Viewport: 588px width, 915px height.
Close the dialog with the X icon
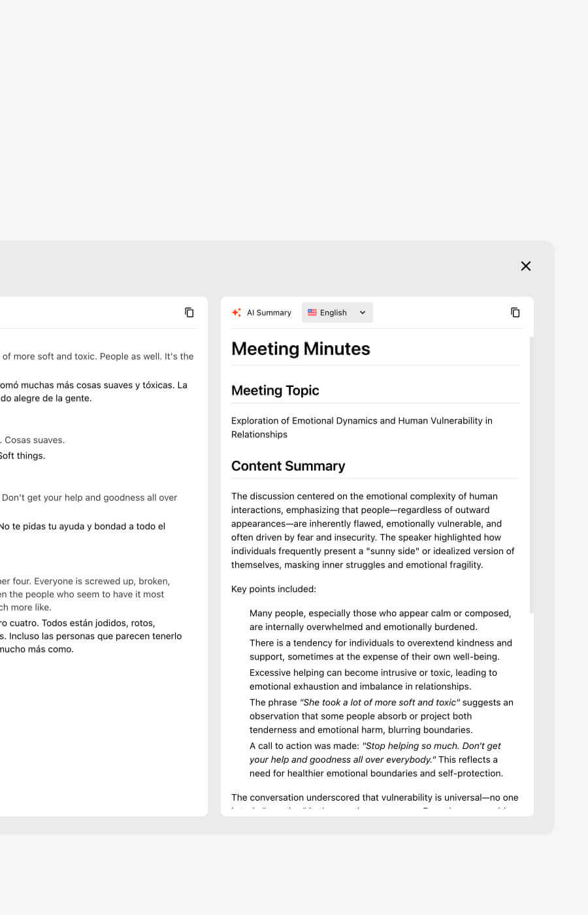[526, 266]
